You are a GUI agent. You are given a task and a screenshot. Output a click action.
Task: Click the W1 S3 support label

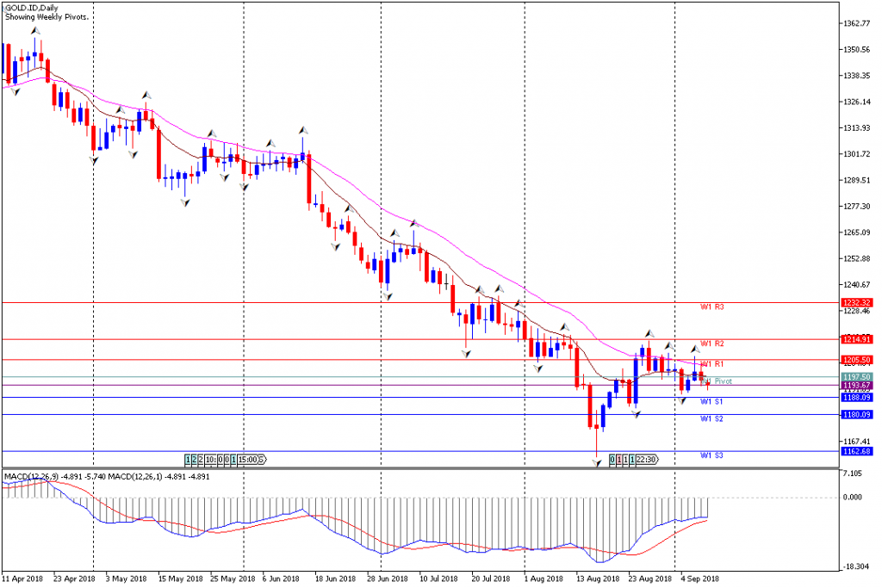[711, 455]
